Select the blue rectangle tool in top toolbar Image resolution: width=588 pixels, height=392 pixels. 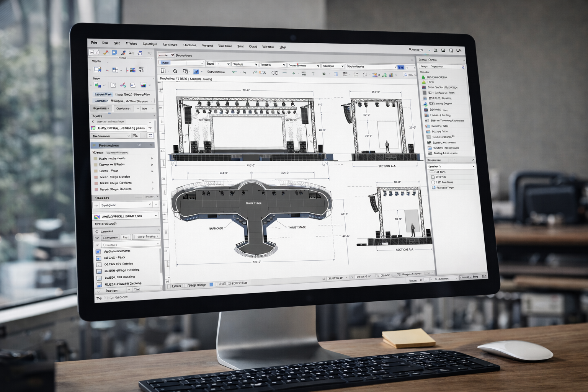[x=114, y=53]
